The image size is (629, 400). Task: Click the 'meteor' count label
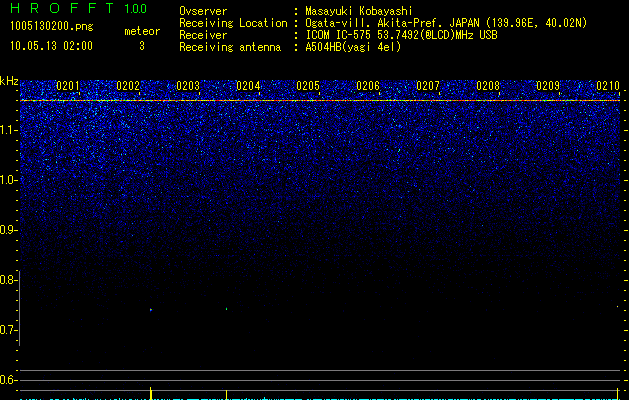point(142,31)
